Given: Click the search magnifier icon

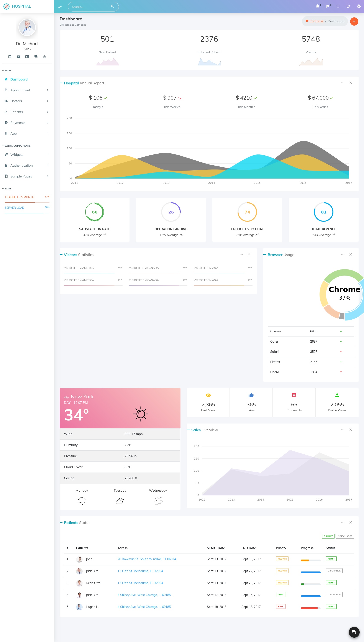Looking at the screenshot, I should click(x=113, y=7).
